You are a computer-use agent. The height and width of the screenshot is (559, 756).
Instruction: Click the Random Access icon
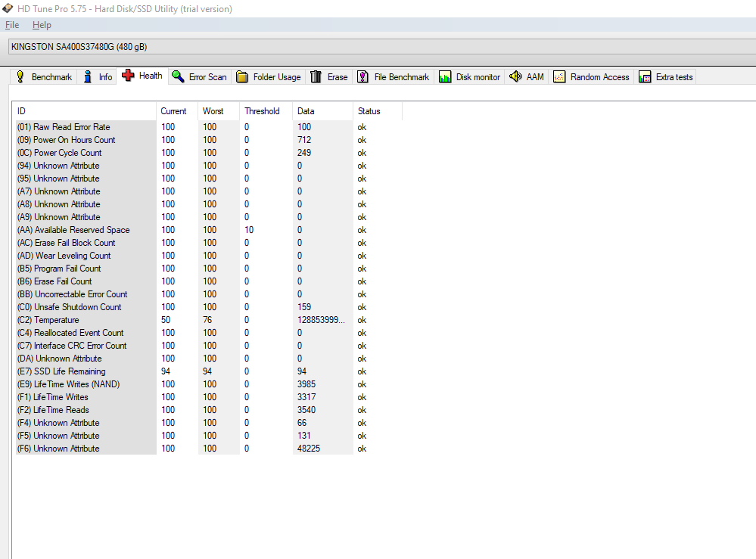(559, 76)
